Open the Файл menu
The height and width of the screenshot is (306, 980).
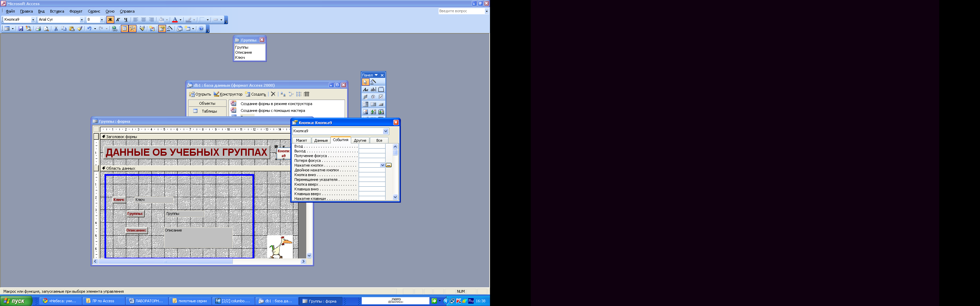pyautogui.click(x=10, y=12)
